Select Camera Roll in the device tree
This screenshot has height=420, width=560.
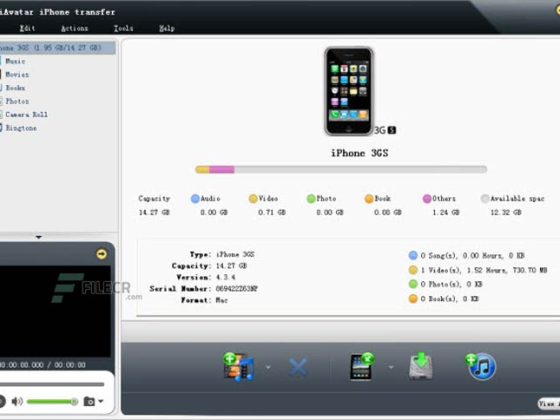(x=26, y=115)
